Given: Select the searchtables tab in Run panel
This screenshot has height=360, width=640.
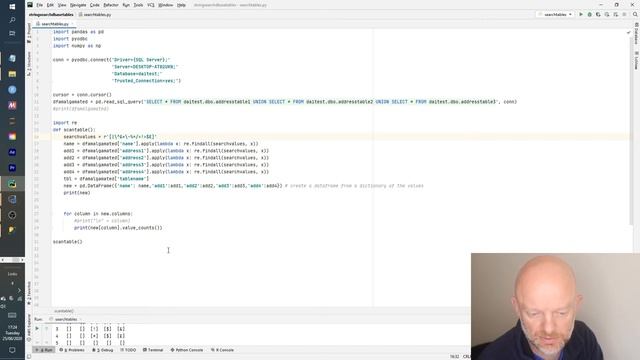Looking at the screenshot, I should click(65, 319).
